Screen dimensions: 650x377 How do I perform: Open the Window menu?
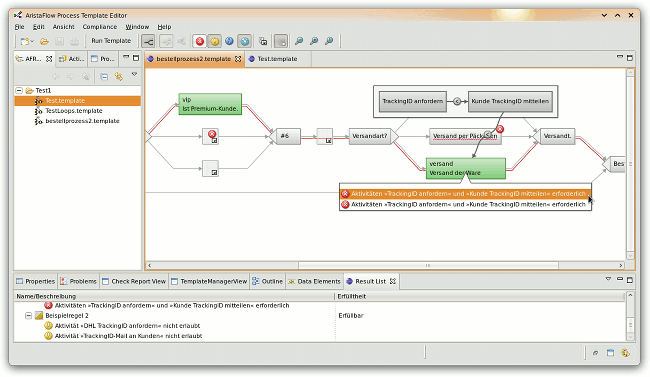(x=137, y=27)
